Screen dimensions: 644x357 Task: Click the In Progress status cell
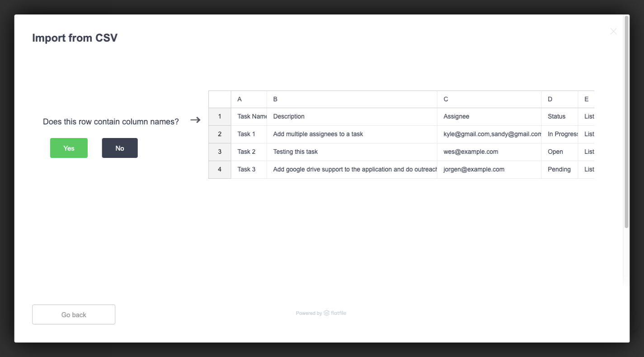point(560,134)
